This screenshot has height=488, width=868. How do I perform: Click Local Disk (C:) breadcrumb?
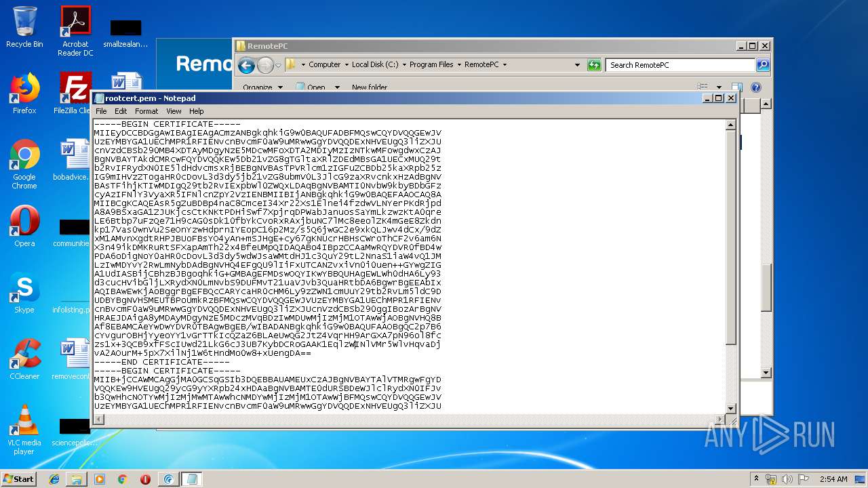[x=375, y=65]
